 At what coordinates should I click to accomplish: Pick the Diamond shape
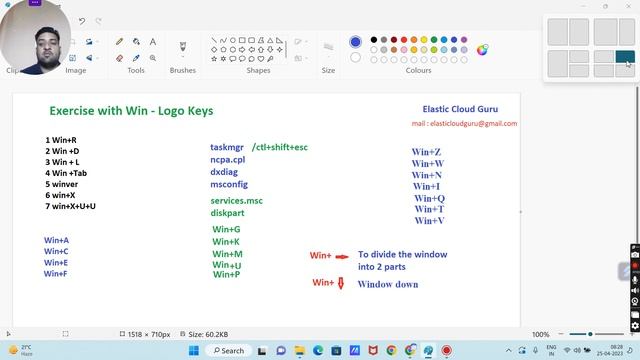(214, 49)
